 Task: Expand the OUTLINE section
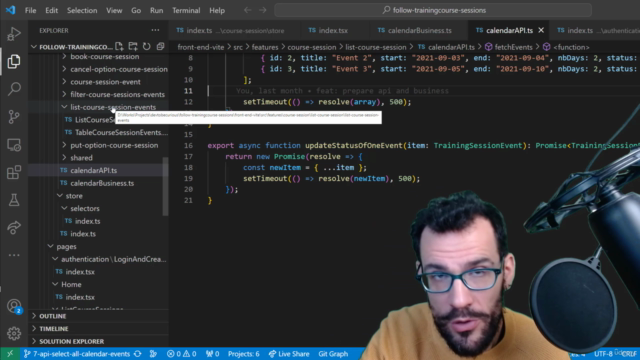tap(49, 316)
